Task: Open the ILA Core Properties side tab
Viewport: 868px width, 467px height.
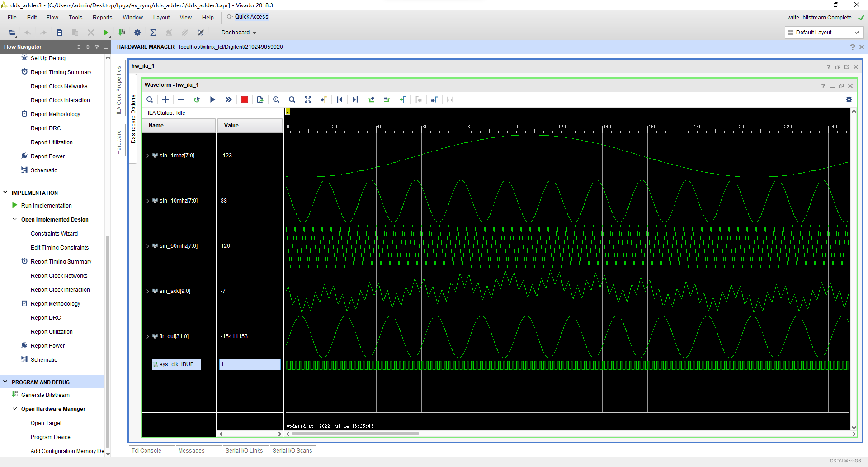Action: tap(119, 89)
